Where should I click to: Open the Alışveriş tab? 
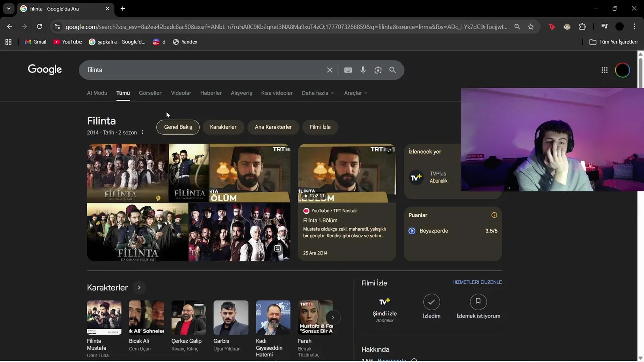point(242,93)
